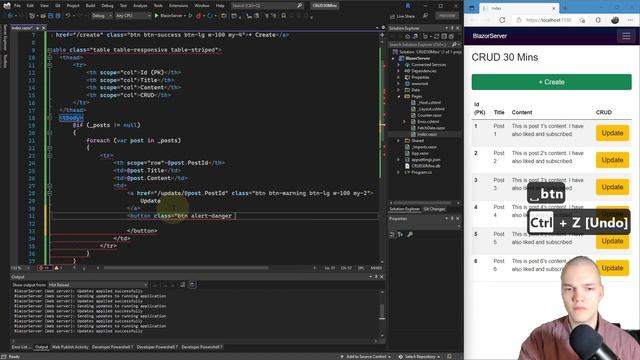Collapse the Pages folder in Solution Explorer

[x=399, y=96]
